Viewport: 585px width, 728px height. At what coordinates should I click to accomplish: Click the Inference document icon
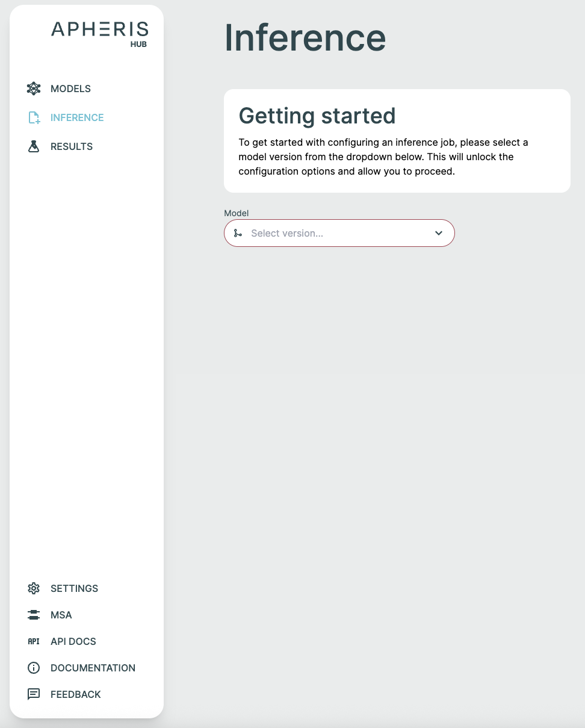34,117
